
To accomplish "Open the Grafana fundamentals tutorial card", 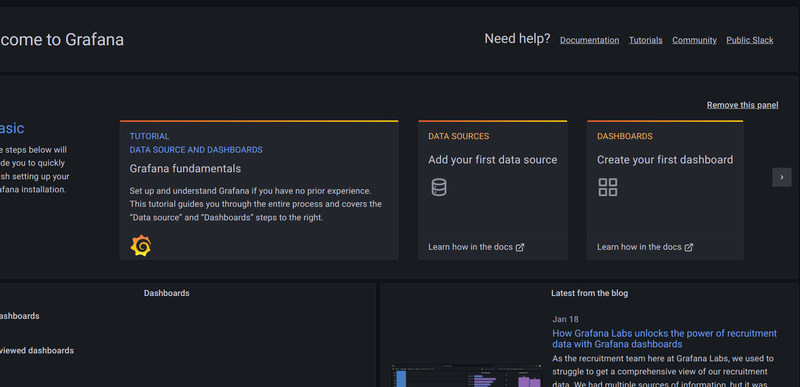I will tap(259, 190).
